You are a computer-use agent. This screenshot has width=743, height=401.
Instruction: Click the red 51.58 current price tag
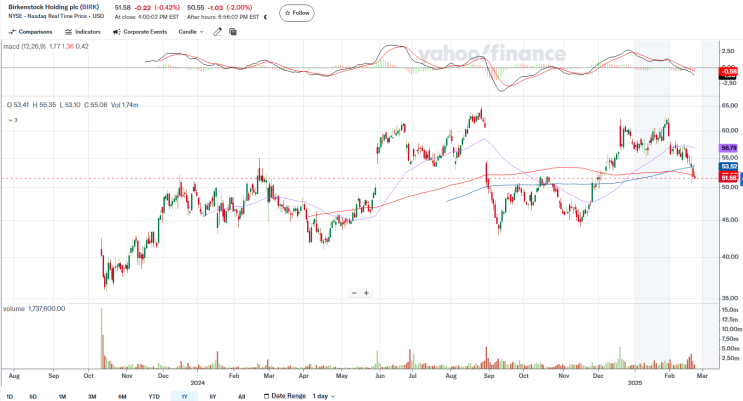click(728, 178)
